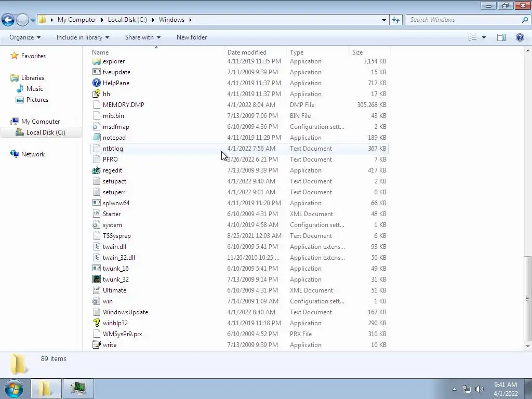Select the Starter XML document icon

(x=96, y=214)
